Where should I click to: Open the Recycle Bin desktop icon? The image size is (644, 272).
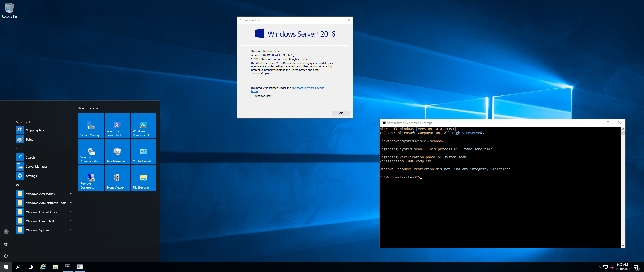[x=9, y=11]
